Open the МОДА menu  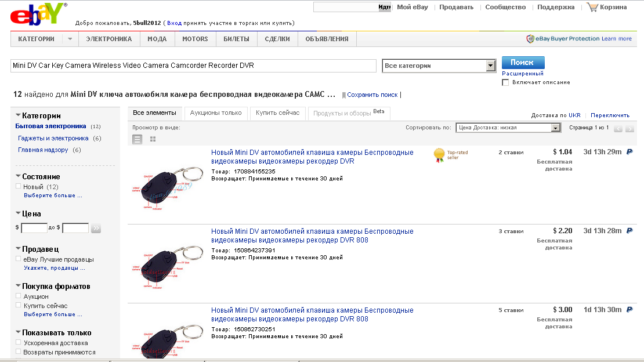tap(157, 39)
